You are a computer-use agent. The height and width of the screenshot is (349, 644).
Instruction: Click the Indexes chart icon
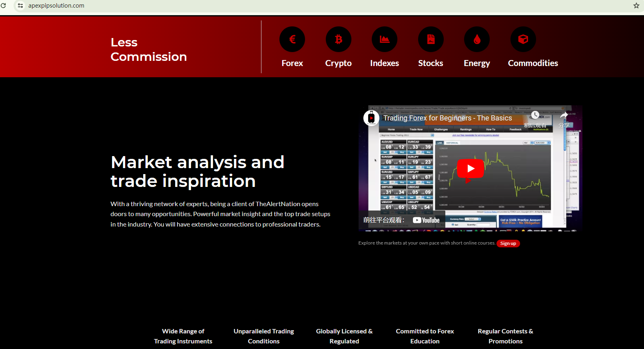pos(385,39)
